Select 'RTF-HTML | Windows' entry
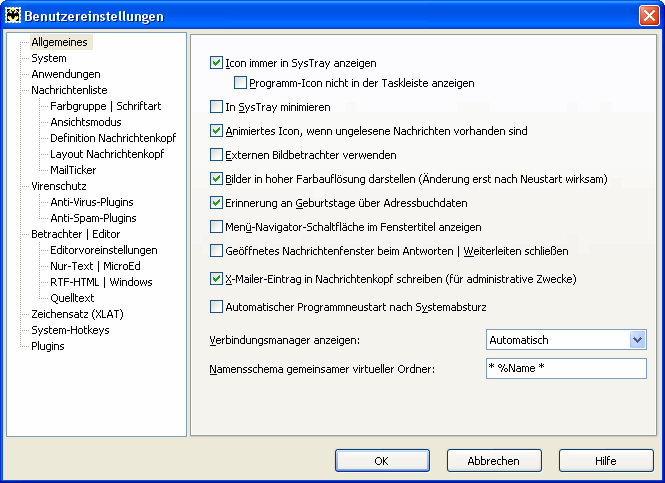 101,282
